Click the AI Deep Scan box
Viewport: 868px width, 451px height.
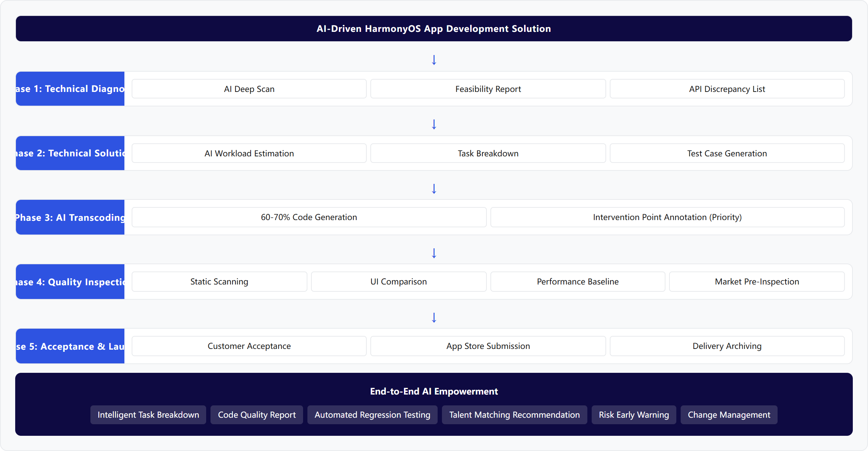point(249,89)
